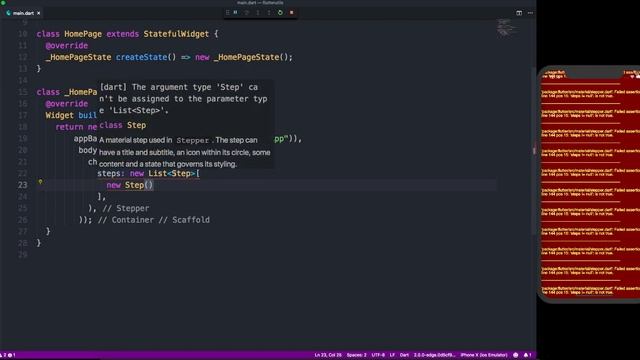Click the red error screen in iPhone simulator

pyautogui.click(x=590, y=184)
